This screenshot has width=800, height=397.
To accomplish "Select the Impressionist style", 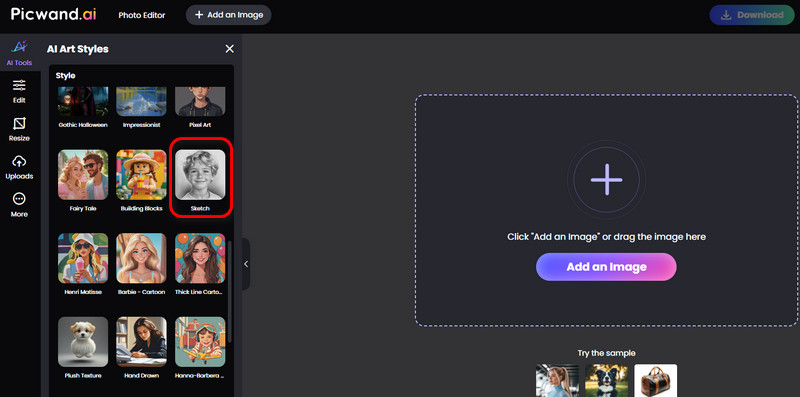I will pyautogui.click(x=141, y=108).
